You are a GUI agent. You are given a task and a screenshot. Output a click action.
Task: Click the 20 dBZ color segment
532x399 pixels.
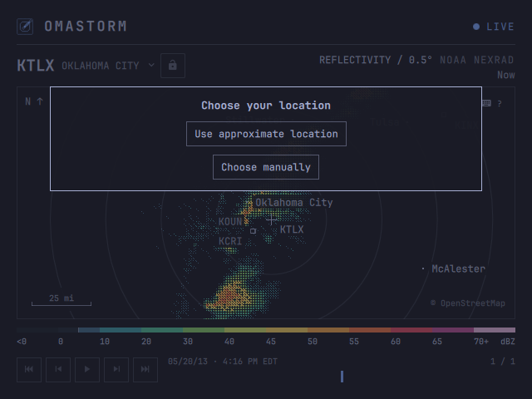162,330
